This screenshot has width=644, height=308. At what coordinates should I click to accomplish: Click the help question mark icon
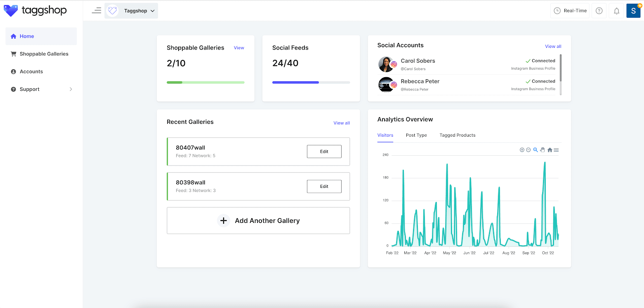click(599, 11)
